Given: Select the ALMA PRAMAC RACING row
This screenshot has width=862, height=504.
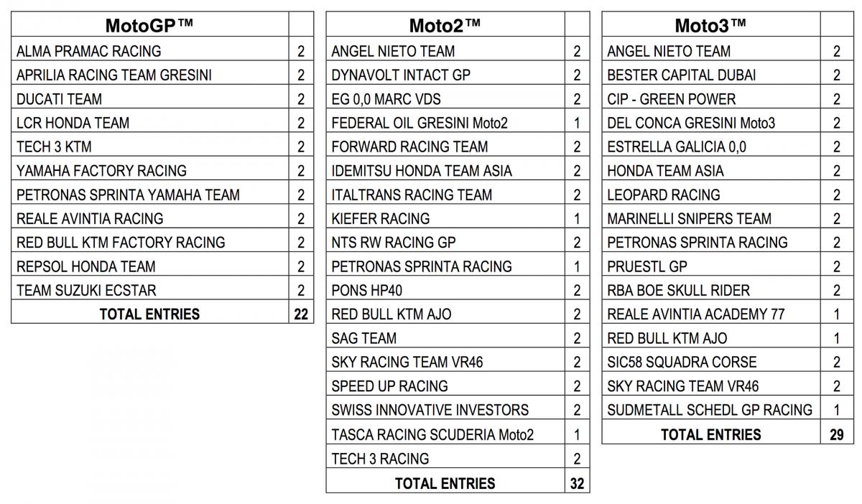Looking at the screenshot, I should click(x=89, y=51).
